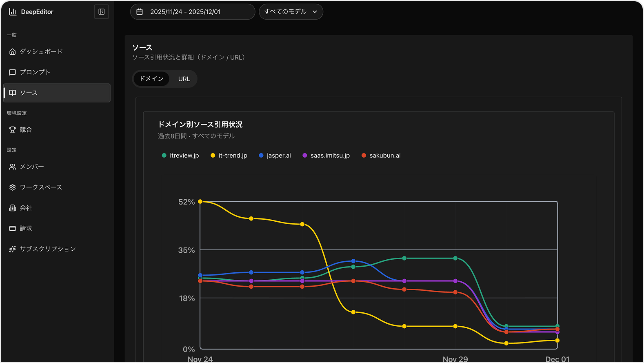This screenshot has height=363, width=644.
Task: Toggle jasper.ai series in the legend
Action: pyautogui.click(x=275, y=156)
